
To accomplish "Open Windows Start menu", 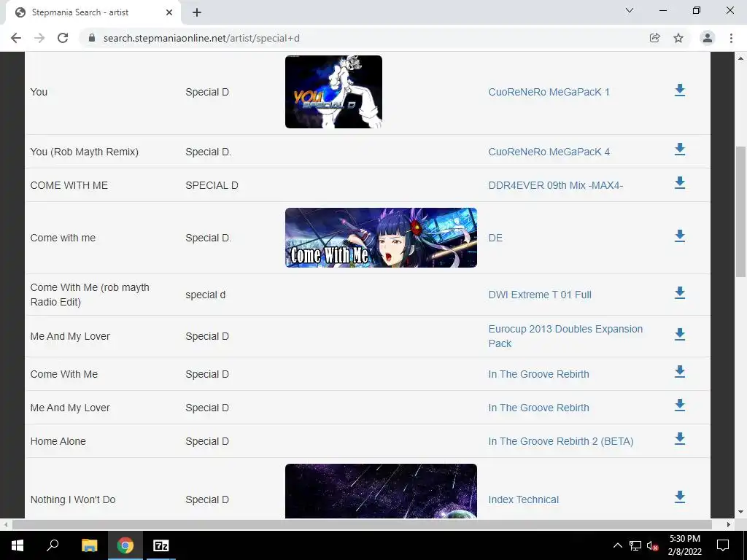I will point(18,545).
